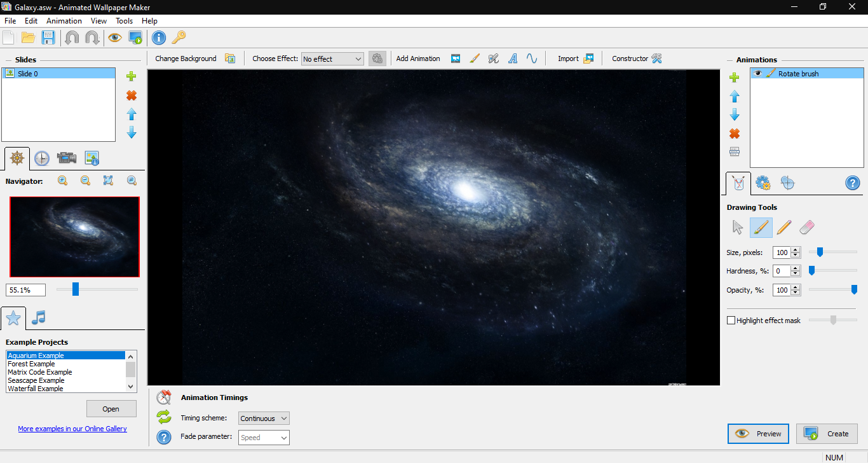Click the Eraser tool in Drawing Tools
The width and height of the screenshot is (868, 463).
click(x=807, y=227)
